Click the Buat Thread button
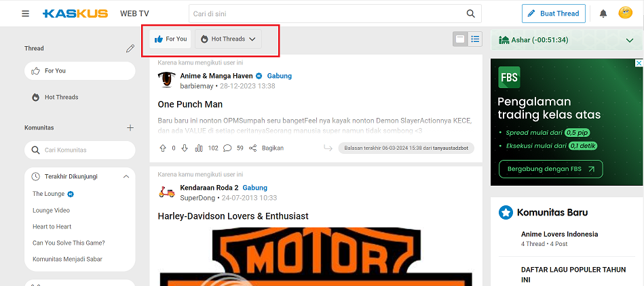644x286 pixels. coord(553,14)
